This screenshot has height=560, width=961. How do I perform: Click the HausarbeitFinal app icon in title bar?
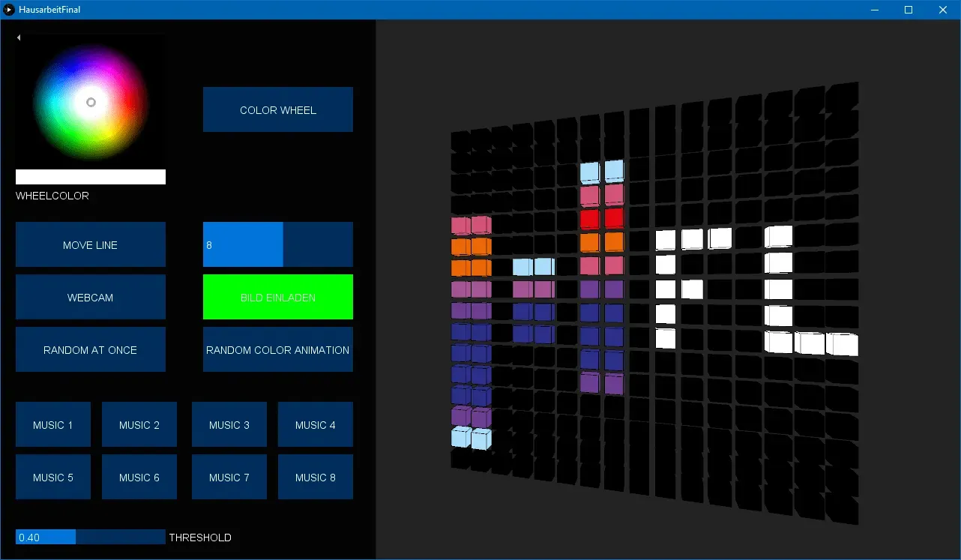[10, 10]
